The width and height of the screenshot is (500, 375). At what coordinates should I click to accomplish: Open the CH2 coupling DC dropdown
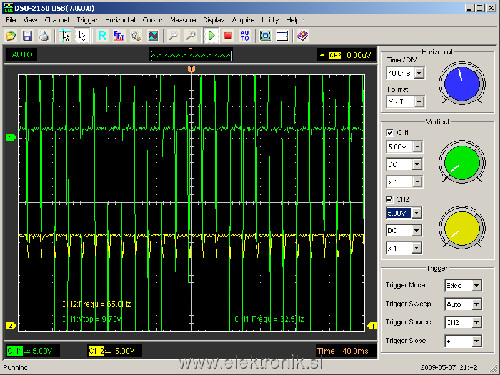[x=417, y=230]
